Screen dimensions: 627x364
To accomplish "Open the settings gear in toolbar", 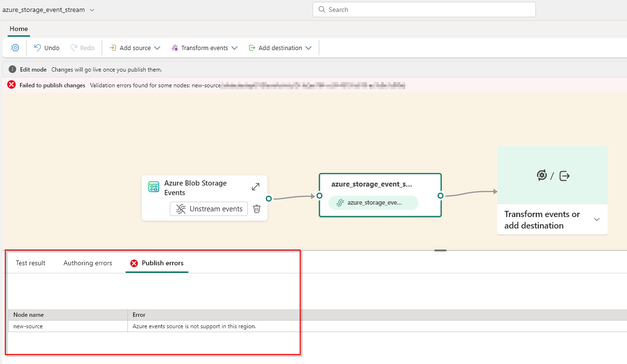I will click(15, 48).
